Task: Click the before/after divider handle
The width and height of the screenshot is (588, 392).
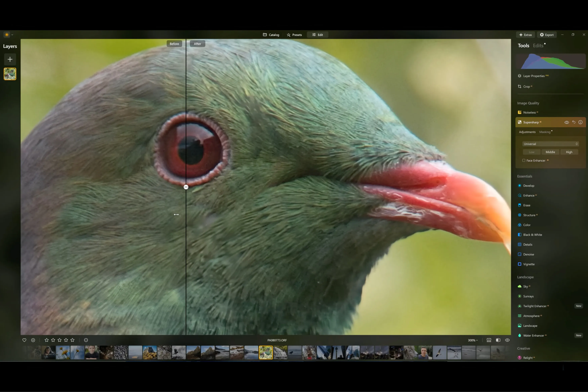Action: click(186, 187)
